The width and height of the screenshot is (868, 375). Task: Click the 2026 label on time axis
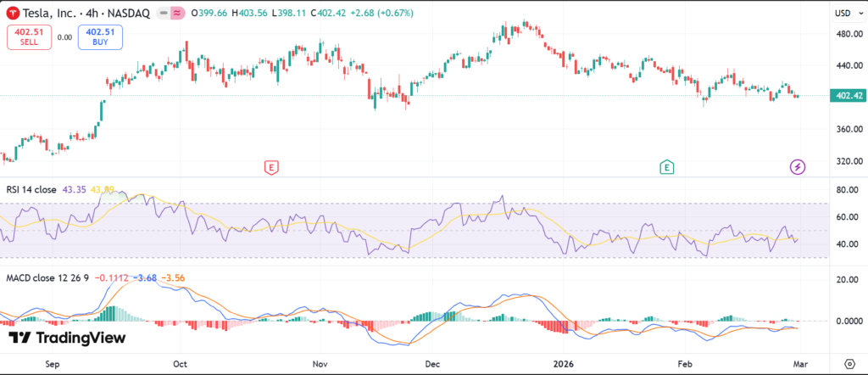[x=563, y=364]
